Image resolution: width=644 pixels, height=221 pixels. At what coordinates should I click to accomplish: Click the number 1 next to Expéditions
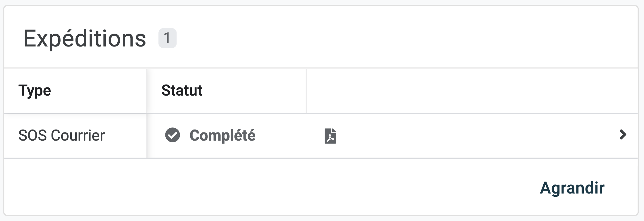point(167,38)
